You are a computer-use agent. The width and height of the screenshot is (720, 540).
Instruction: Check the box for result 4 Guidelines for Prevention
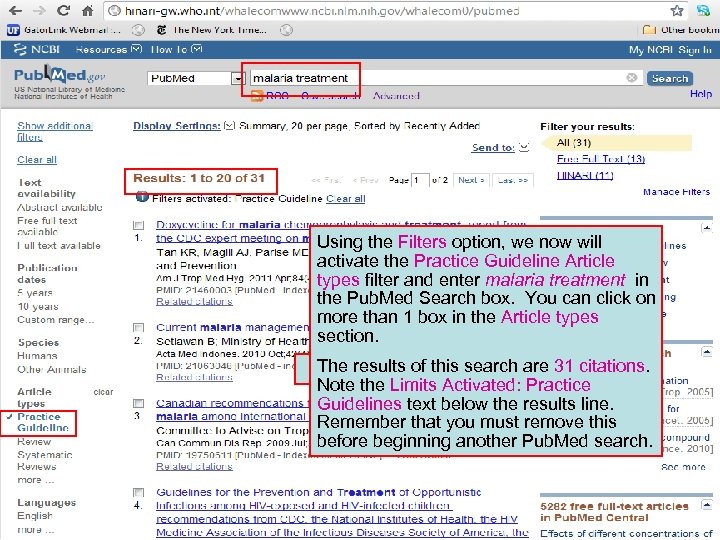click(138, 492)
